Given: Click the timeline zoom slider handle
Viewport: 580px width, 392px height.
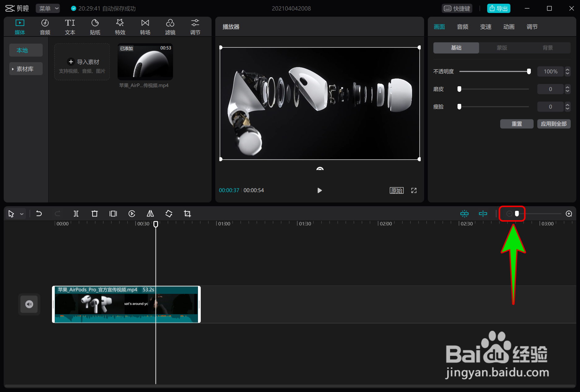Looking at the screenshot, I should coord(517,214).
